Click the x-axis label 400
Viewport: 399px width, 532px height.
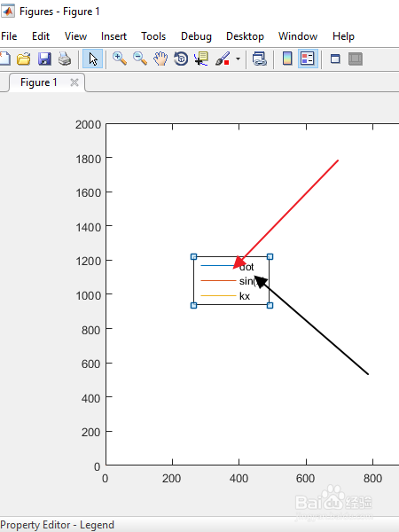pos(239,479)
